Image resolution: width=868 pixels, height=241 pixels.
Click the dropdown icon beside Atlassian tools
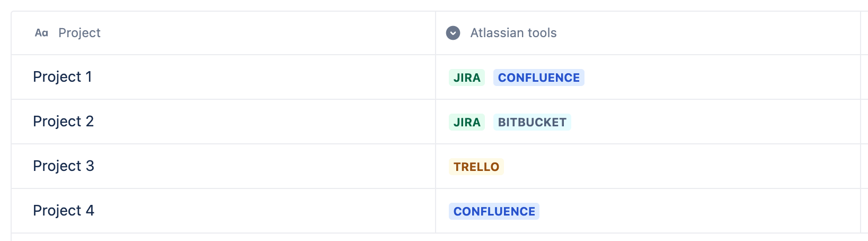point(453,33)
